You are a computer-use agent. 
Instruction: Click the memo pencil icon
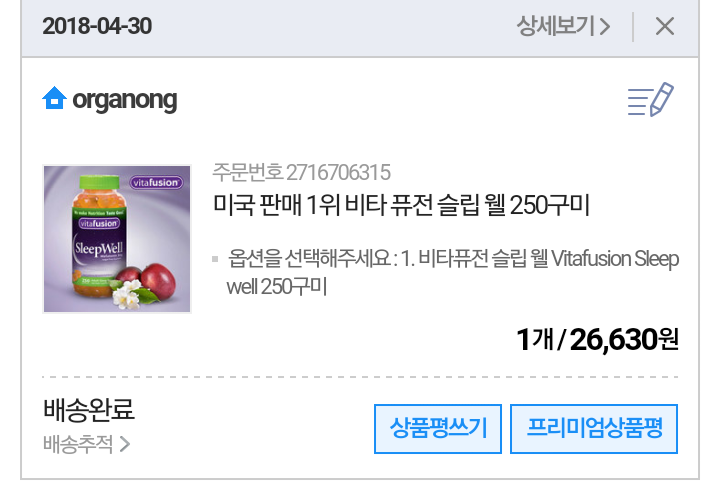(651, 99)
